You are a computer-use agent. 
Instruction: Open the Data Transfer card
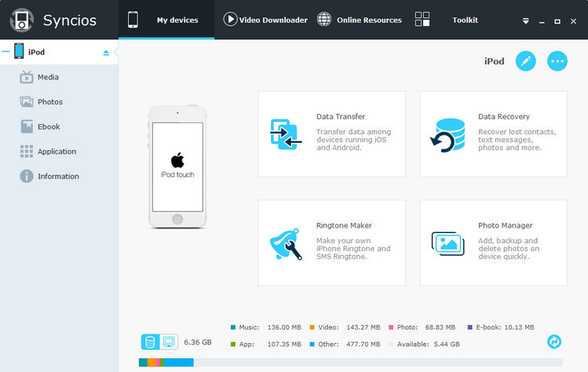click(x=331, y=134)
